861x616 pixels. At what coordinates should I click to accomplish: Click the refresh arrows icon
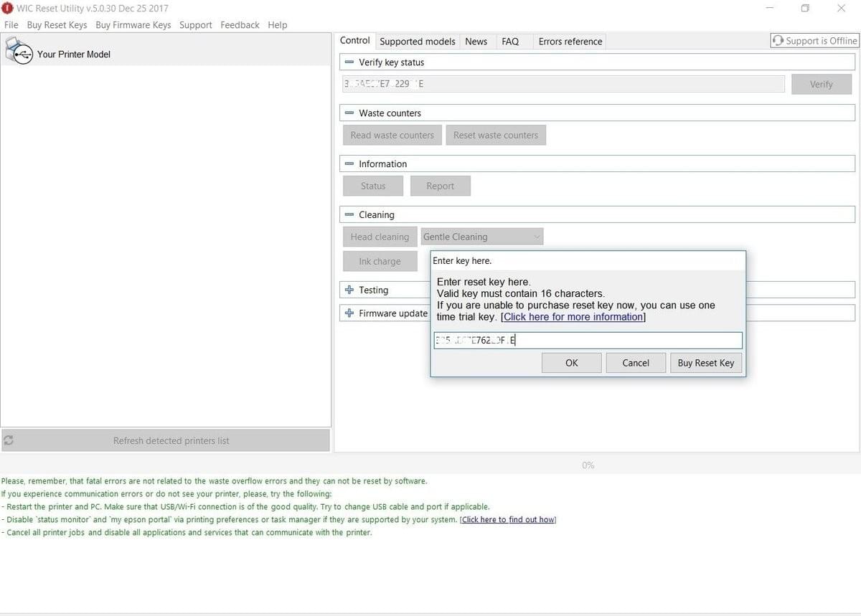point(9,440)
